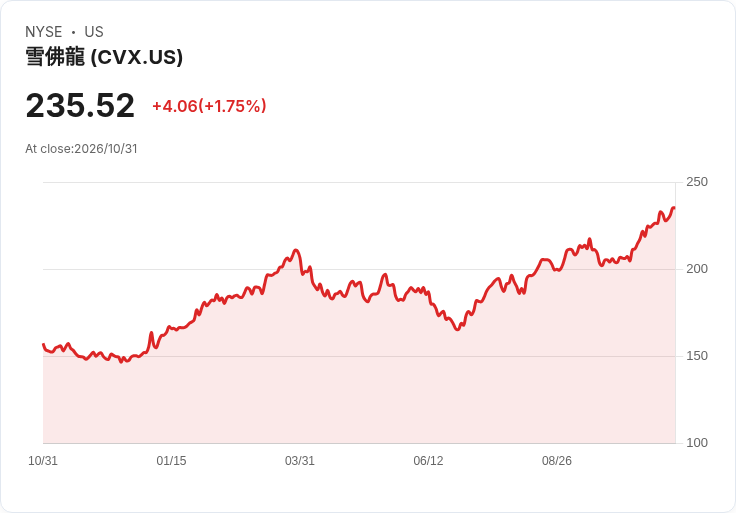Click the 06/12 date axis label
Image resolution: width=736 pixels, height=513 pixels.
click(x=428, y=461)
